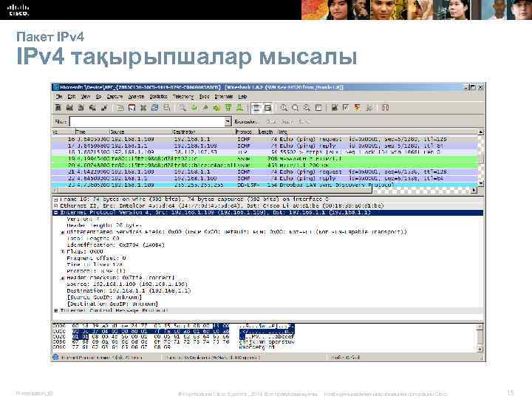Select Identification: 0x3704 field
The height and width of the screenshot is (399, 532).
[x=116, y=245]
